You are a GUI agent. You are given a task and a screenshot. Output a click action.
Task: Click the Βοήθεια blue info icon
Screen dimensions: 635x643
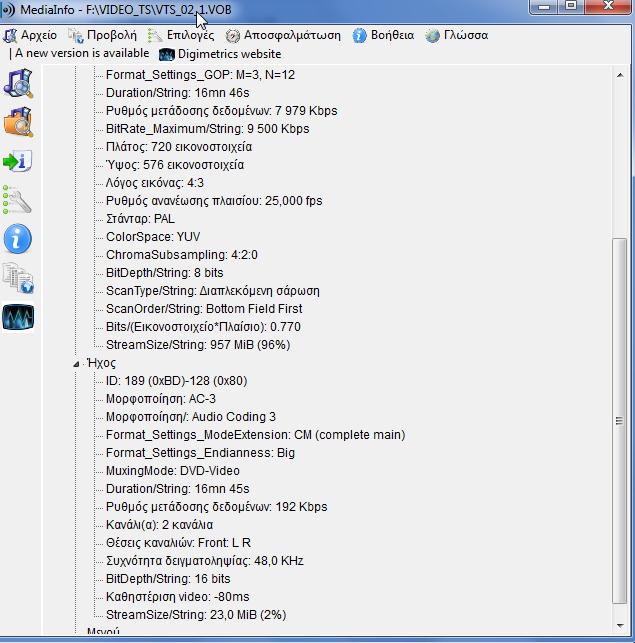pos(359,36)
